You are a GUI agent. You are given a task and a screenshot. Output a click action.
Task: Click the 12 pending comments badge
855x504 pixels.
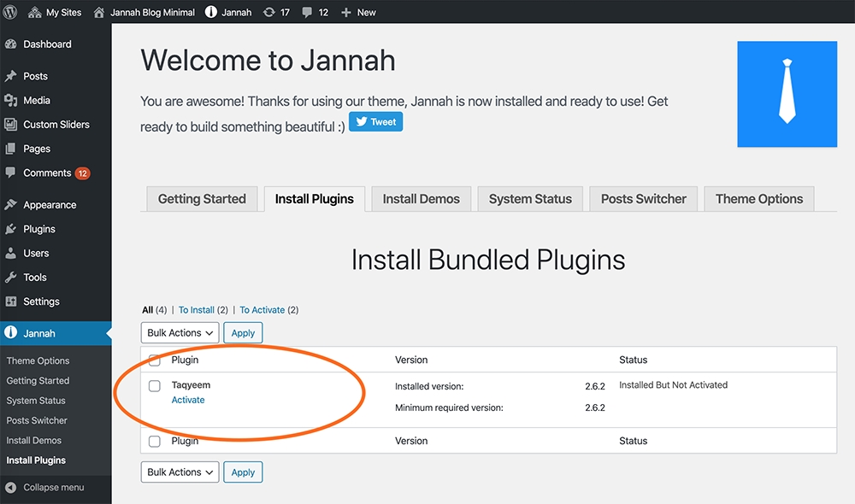click(82, 173)
